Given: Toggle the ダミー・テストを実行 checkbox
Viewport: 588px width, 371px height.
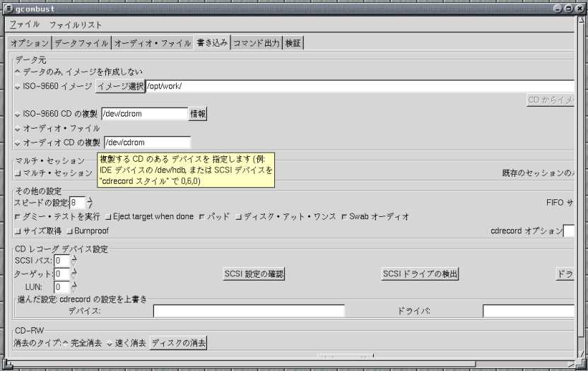Looking at the screenshot, I should (x=18, y=216).
